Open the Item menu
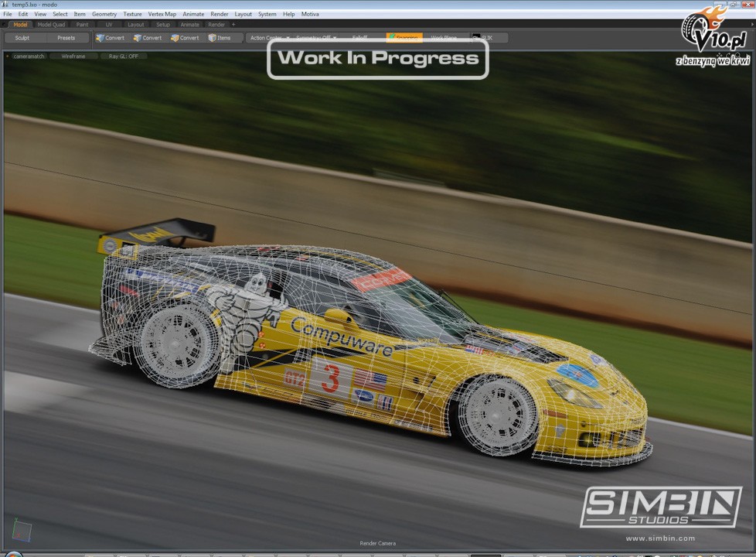The image size is (756, 557). [x=80, y=14]
